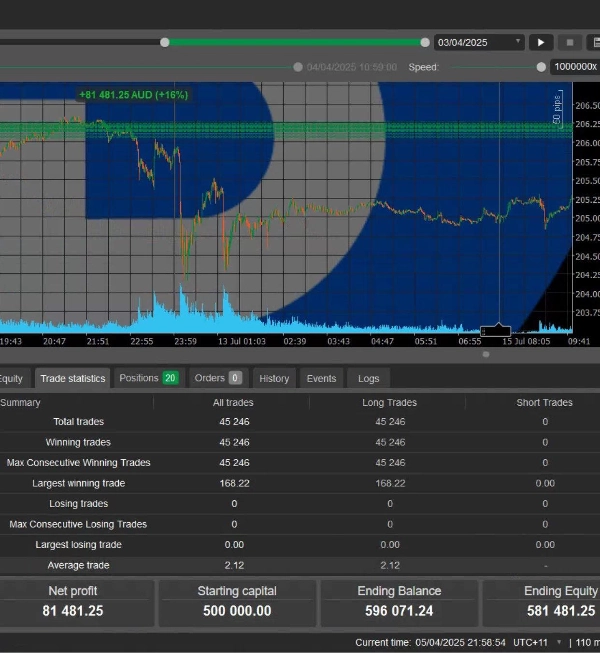This screenshot has height=653, width=600.
Task: Click the date range start slider handle
Action: (x=165, y=42)
